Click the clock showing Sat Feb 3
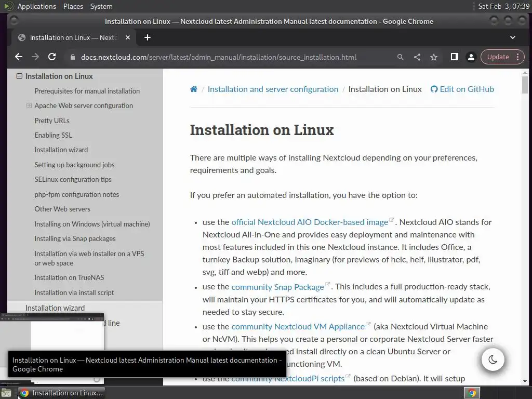Screen dimensions: 532x399 (x=503, y=6)
